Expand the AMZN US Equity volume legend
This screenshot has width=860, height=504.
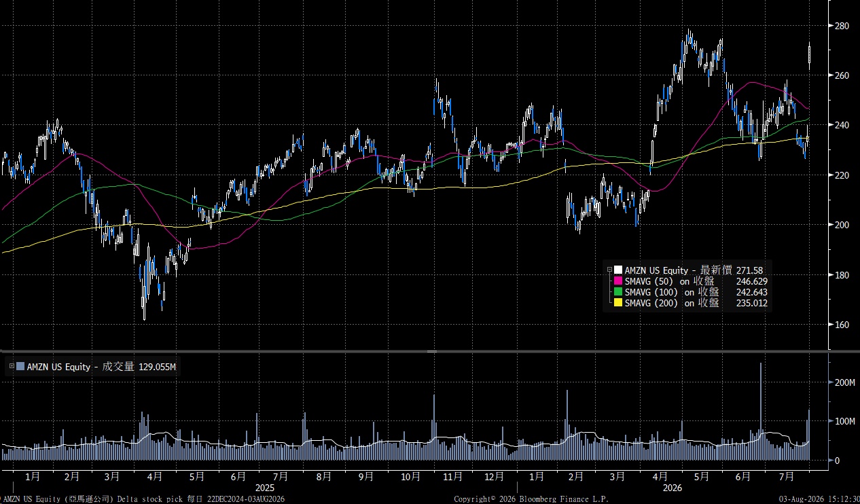click(x=12, y=366)
